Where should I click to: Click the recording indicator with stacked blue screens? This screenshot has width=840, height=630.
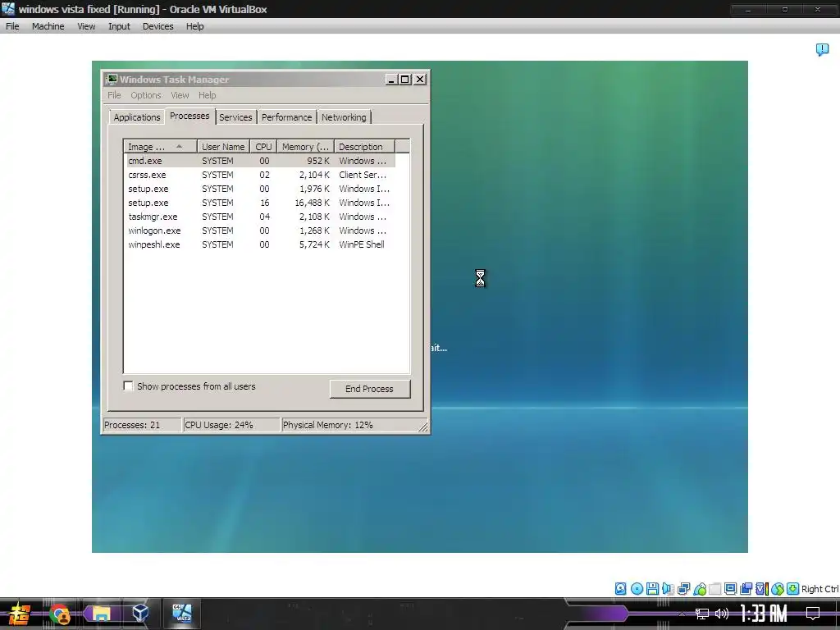click(x=746, y=589)
